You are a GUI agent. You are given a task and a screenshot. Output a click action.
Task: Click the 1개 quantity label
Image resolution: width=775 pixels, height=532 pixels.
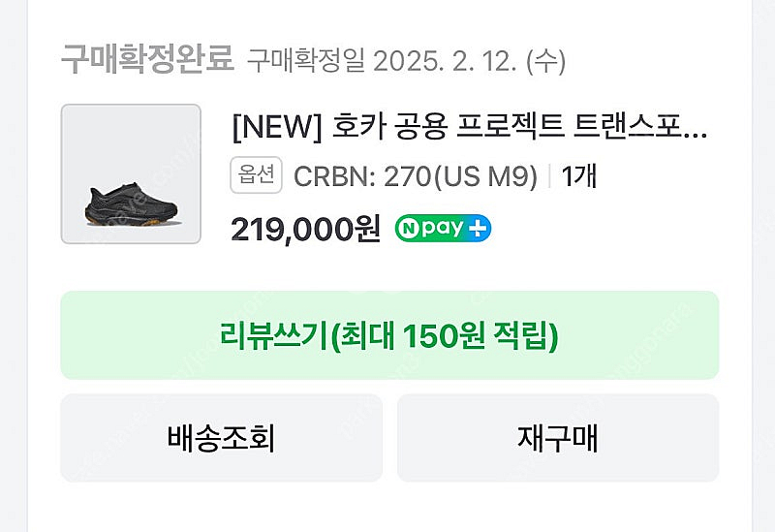[578, 177]
